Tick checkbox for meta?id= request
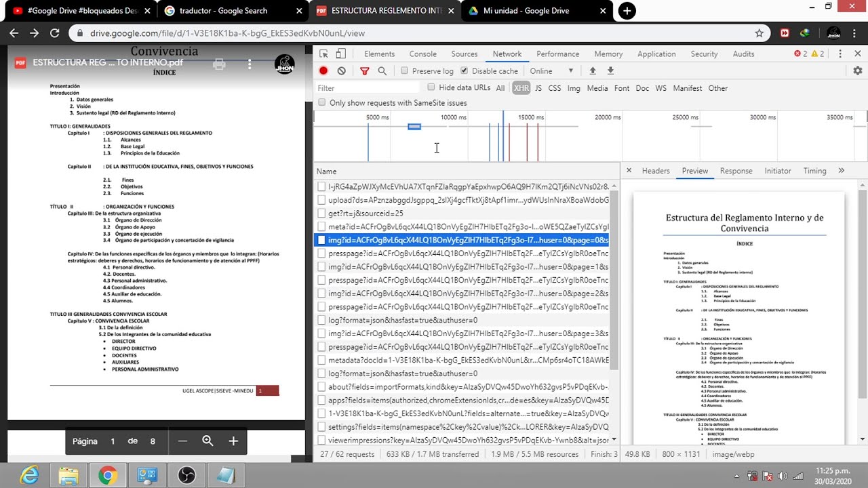 321,227
